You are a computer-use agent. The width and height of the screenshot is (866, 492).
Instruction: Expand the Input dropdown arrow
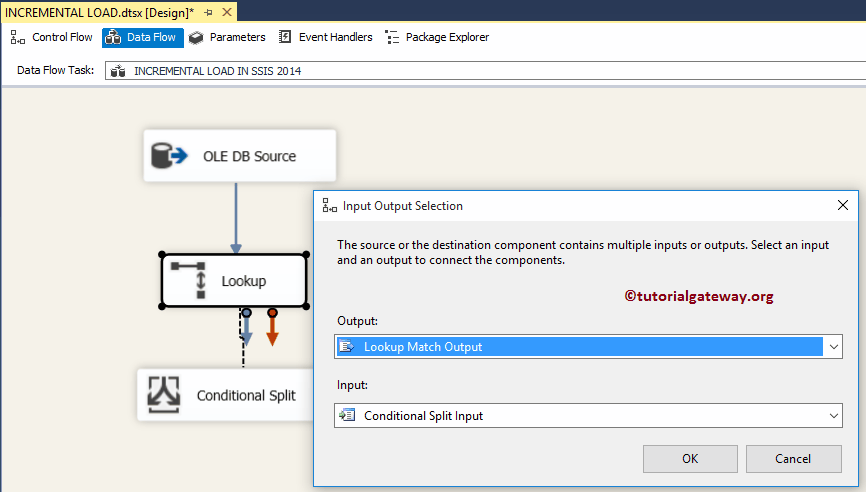tap(833, 416)
